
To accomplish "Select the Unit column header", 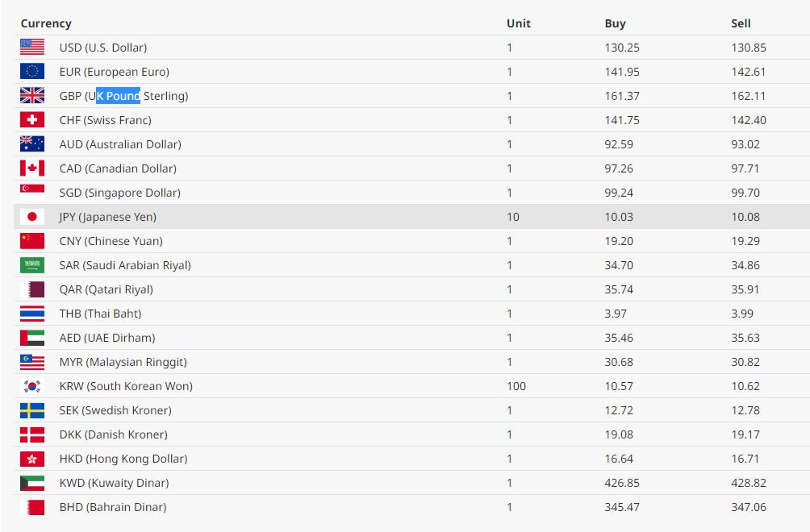I will point(519,23).
